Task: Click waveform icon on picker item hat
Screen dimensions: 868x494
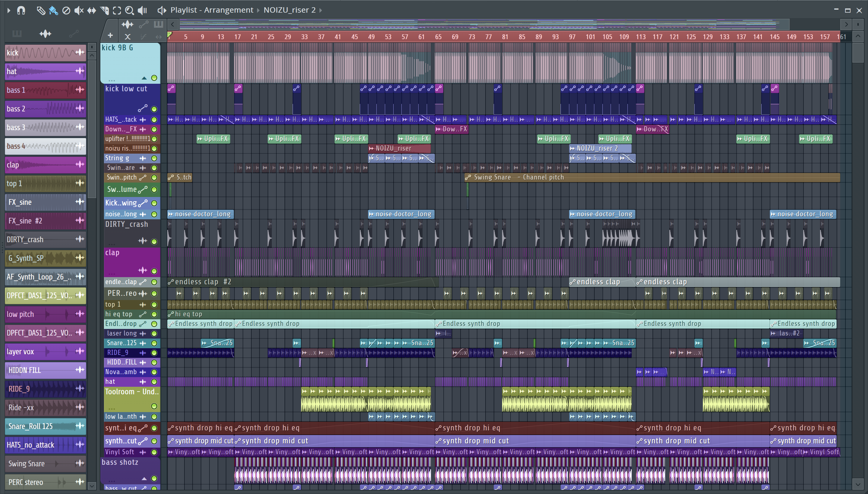Action: click(x=80, y=71)
